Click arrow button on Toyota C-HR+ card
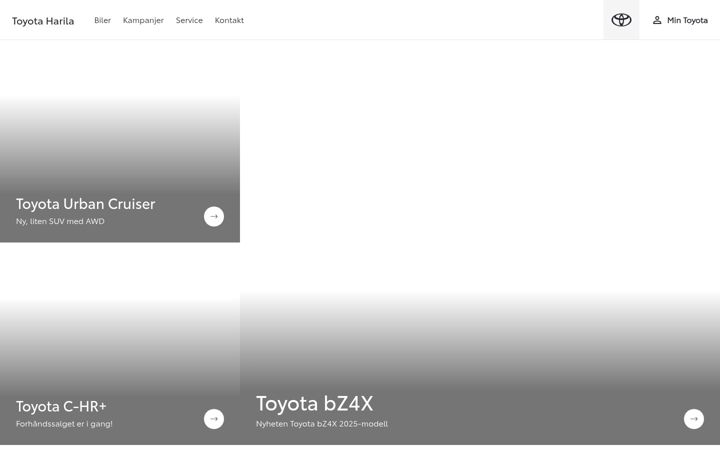This screenshot has height=450, width=720. (x=214, y=419)
